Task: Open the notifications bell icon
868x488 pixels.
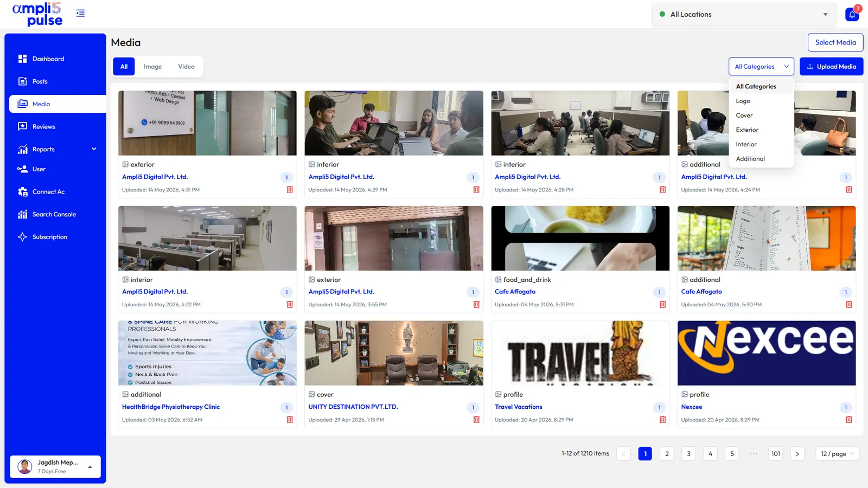Action: point(852,15)
